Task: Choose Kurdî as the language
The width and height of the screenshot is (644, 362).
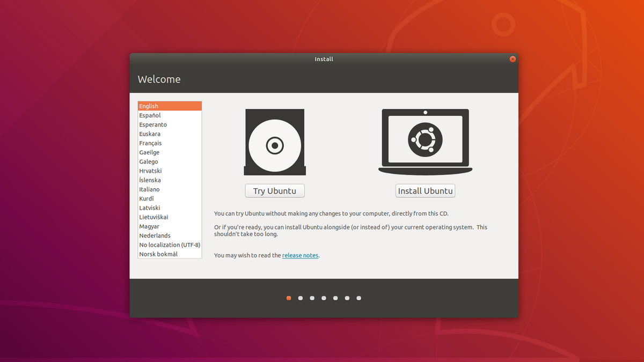Action: click(x=170, y=198)
